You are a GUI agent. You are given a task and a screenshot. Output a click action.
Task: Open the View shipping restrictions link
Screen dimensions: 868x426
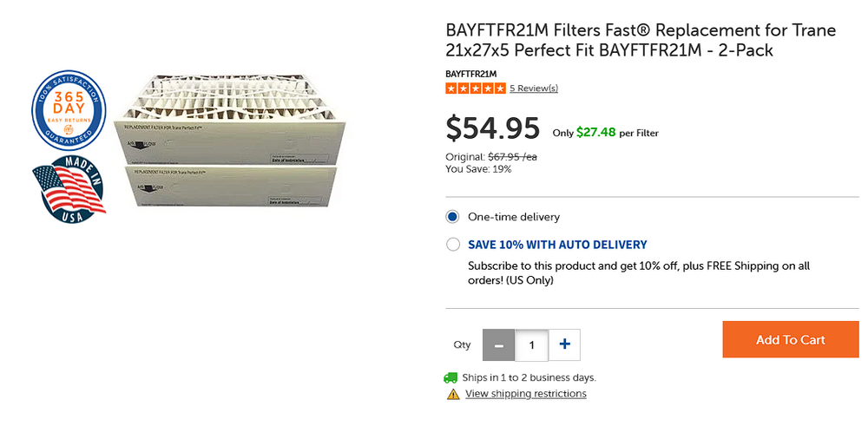(x=525, y=394)
